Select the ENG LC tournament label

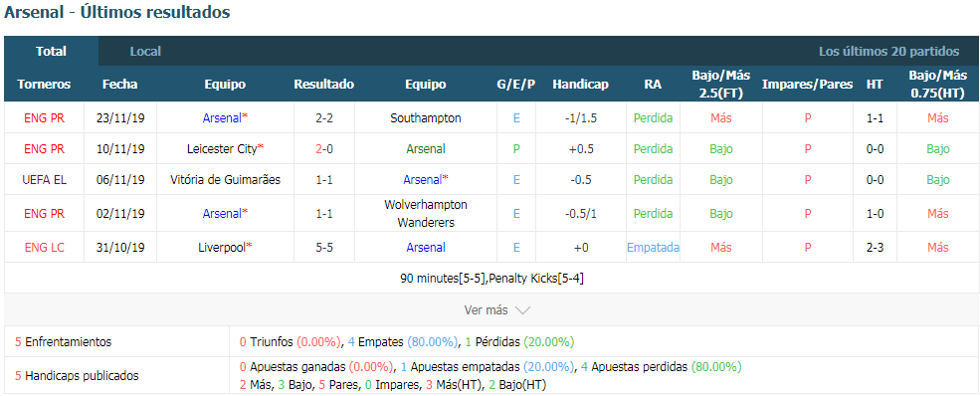pos(45,248)
